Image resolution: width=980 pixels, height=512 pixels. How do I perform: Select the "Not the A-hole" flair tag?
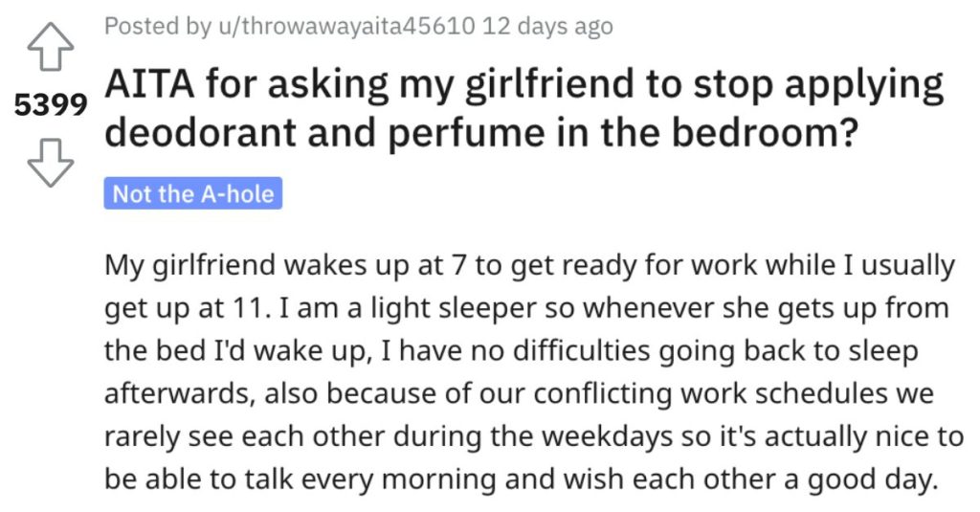[x=193, y=193]
